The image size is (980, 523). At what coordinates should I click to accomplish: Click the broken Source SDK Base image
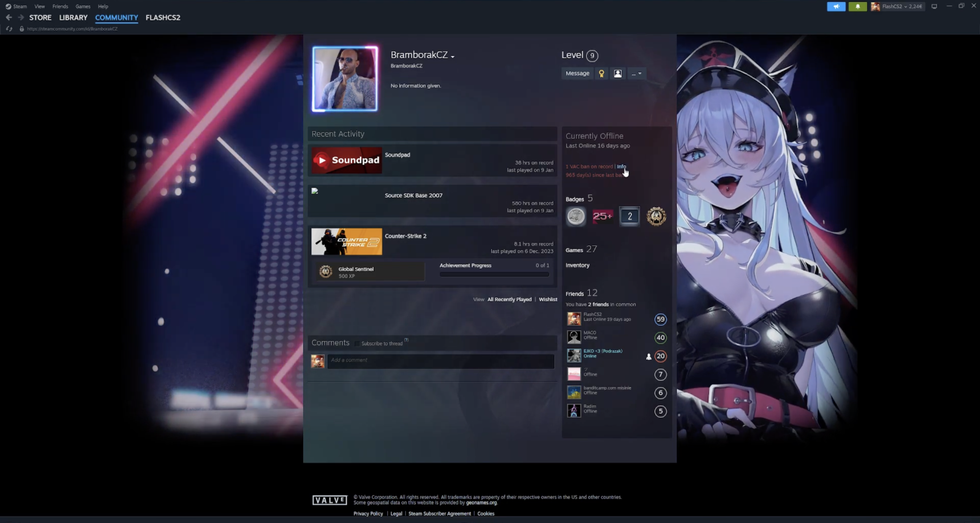coord(315,191)
